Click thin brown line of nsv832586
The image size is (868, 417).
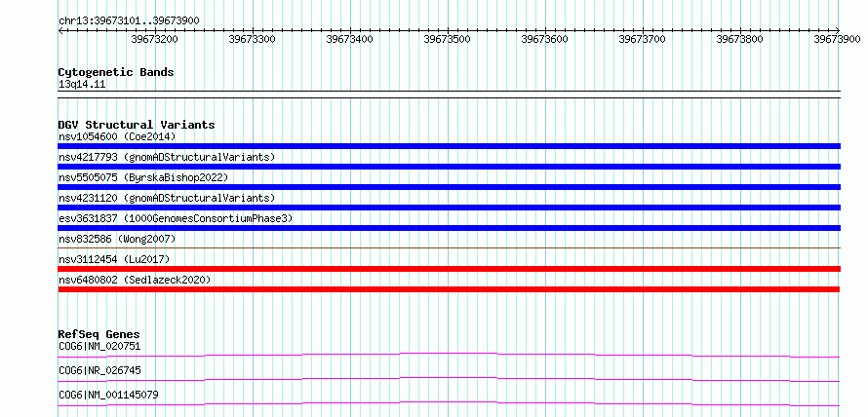[450, 247]
